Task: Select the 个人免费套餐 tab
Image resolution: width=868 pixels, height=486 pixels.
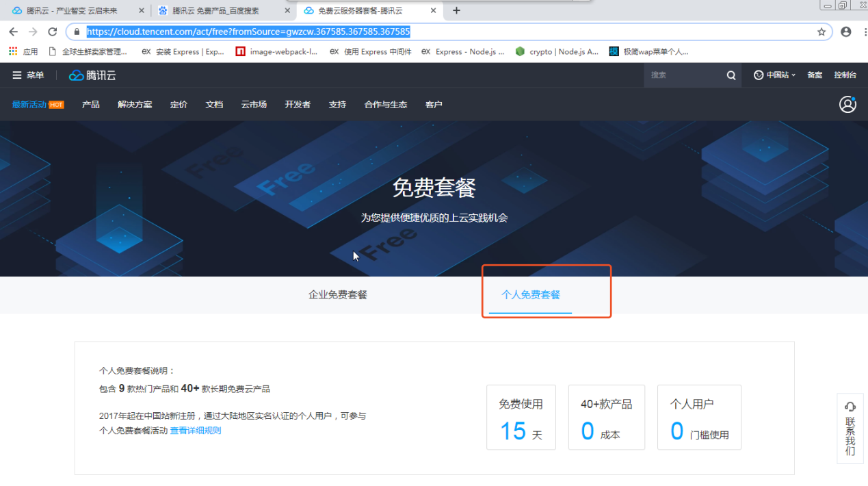Action: click(531, 295)
